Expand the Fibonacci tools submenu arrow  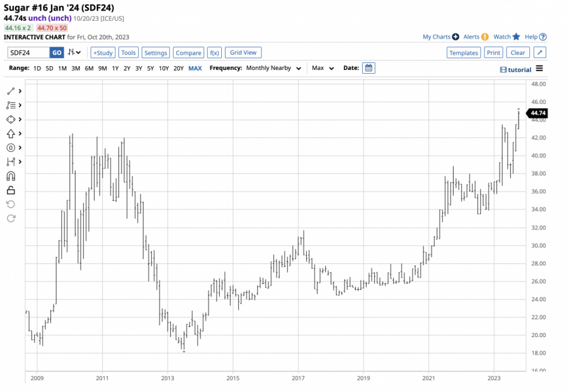(20, 105)
